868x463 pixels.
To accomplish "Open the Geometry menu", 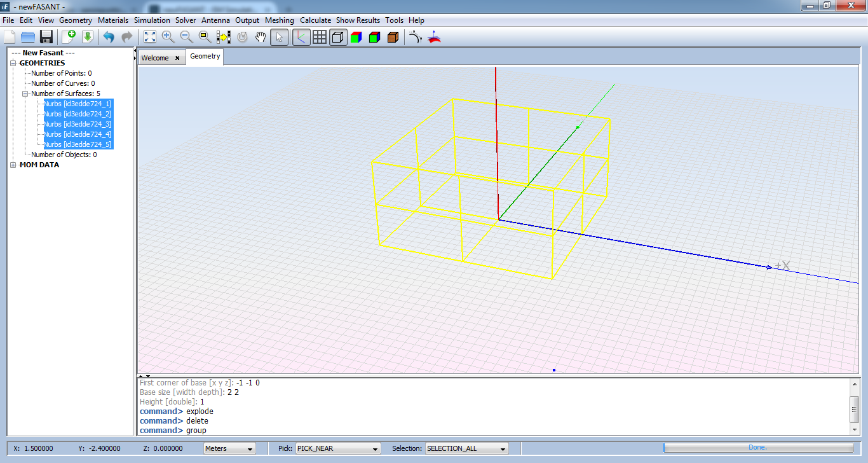I will (x=76, y=20).
